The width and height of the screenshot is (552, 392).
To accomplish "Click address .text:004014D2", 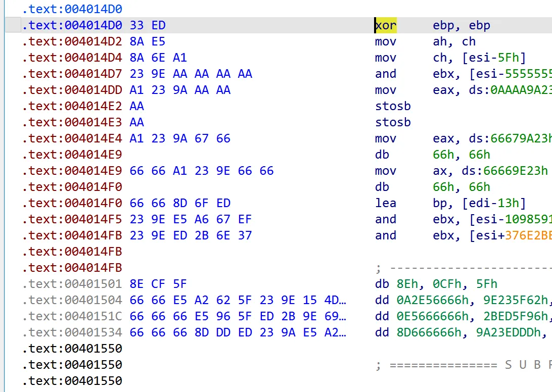I will tap(72, 41).
